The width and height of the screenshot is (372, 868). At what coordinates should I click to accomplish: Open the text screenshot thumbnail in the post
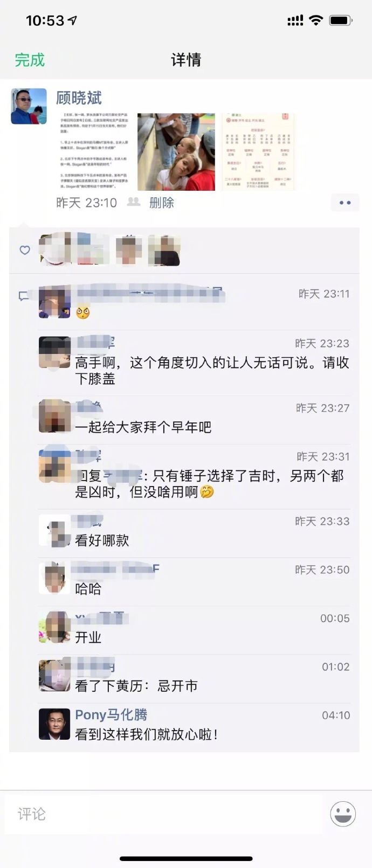pyautogui.click(x=95, y=152)
